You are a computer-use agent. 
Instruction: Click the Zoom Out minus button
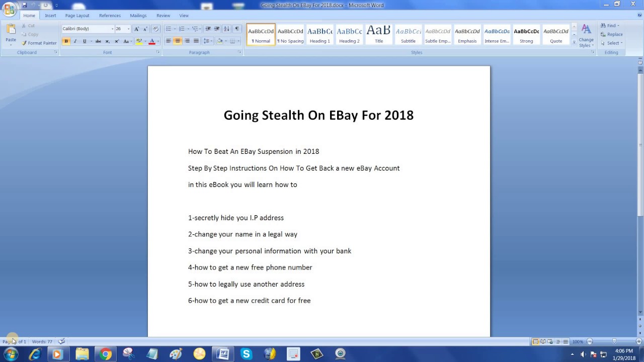(590, 341)
